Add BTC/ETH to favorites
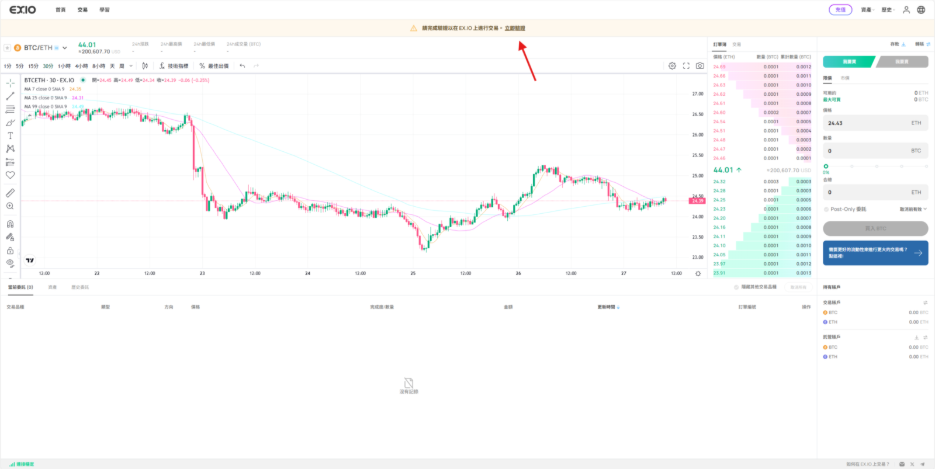Viewport: 936px width, 469px height. tap(6, 47)
